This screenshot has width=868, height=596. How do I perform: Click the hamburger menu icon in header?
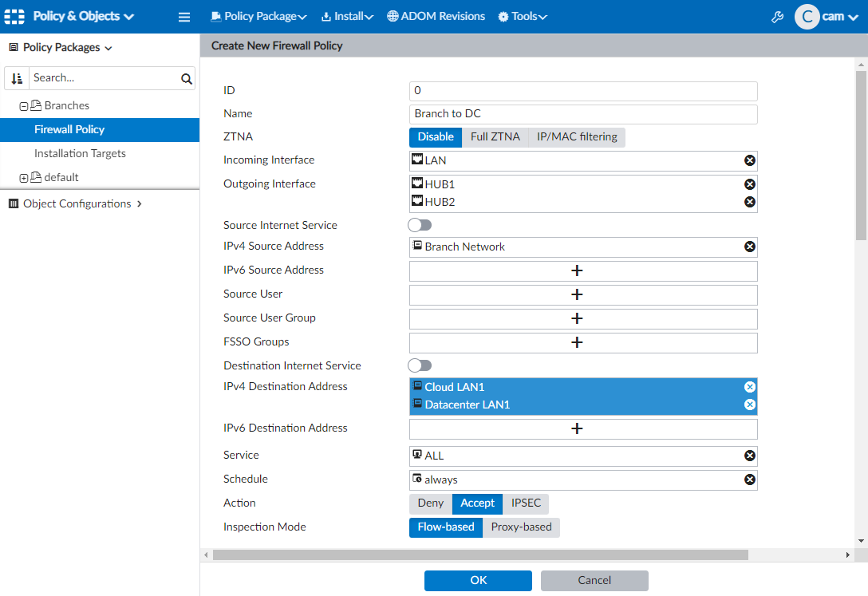pyautogui.click(x=184, y=17)
